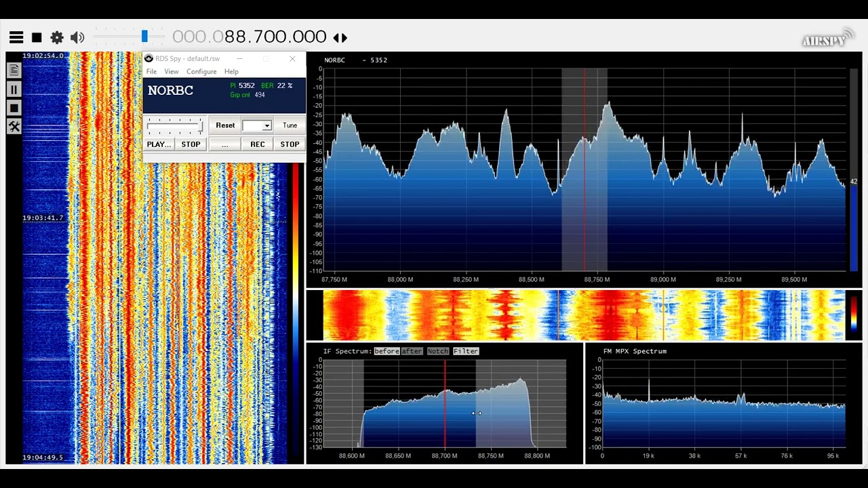Click the 88 MHz digits in frequency display
Screen dimensions: 868x488
[x=236, y=37]
